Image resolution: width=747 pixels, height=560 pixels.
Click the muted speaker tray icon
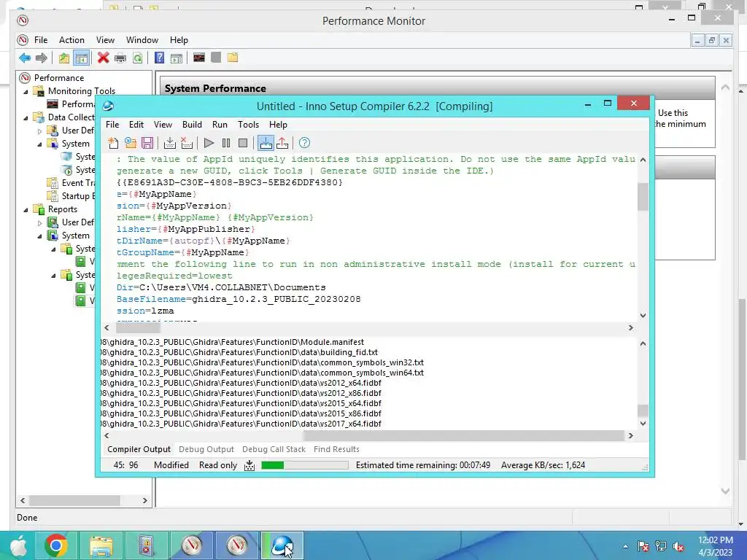click(x=678, y=547)
